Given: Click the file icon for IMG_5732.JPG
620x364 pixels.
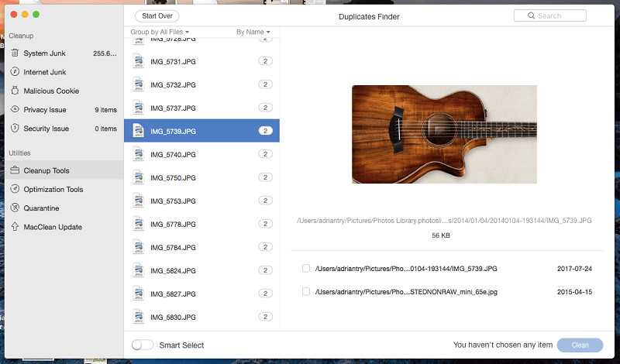Looking at the screenshot, I should [139, 84].
